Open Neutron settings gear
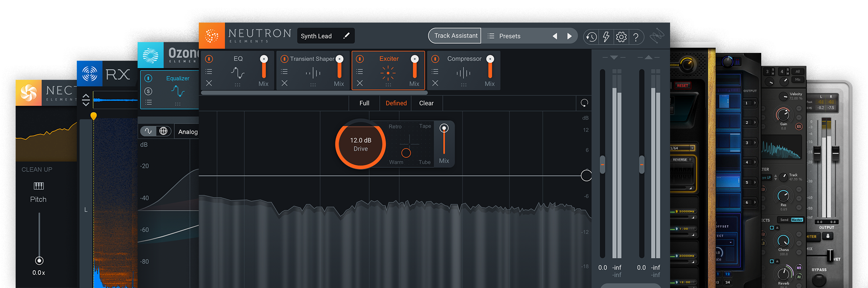The image size is (868, 288). [621, 37]
